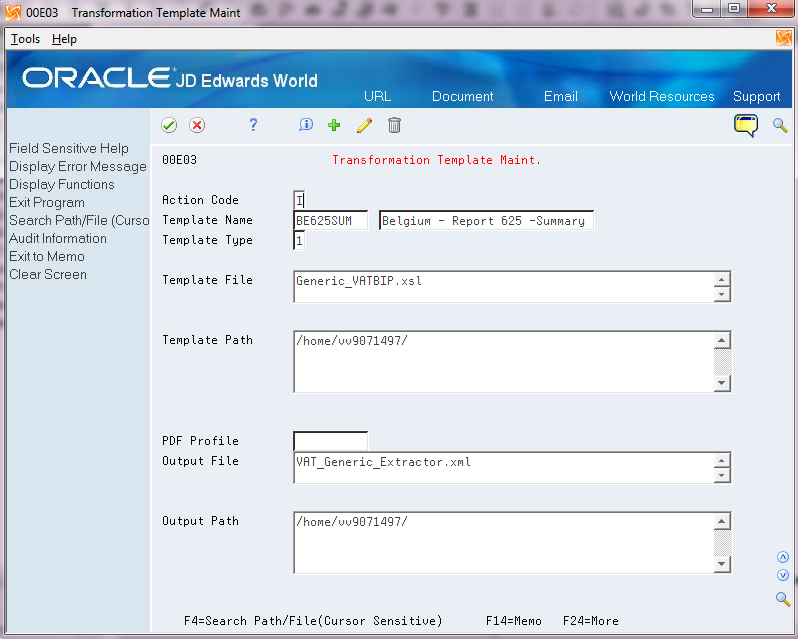Open the Support header tab
The height and width of the screenshot is (639, 798).
(x=757, y=97)
